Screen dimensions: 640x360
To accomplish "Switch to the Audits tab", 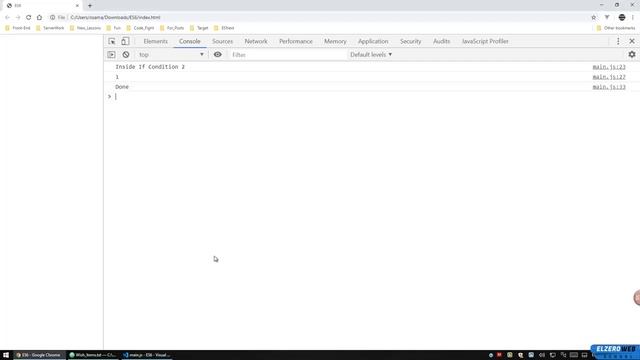I will (441, 41).
